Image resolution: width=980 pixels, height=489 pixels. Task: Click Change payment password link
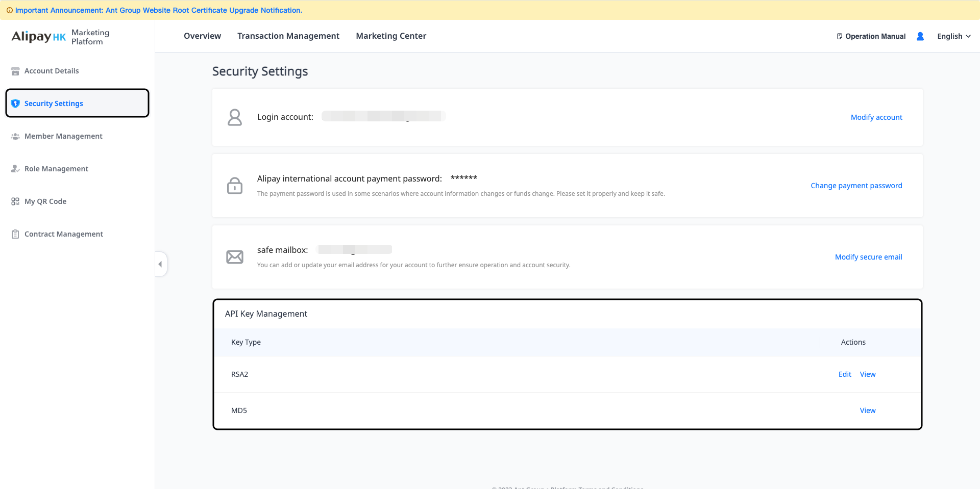coord(856,186)
